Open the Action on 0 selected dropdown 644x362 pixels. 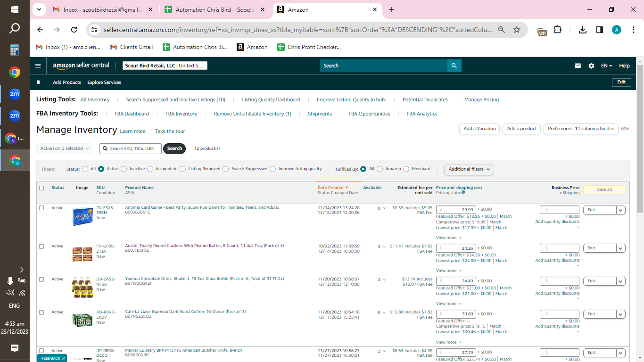click(x=64, y=148)
